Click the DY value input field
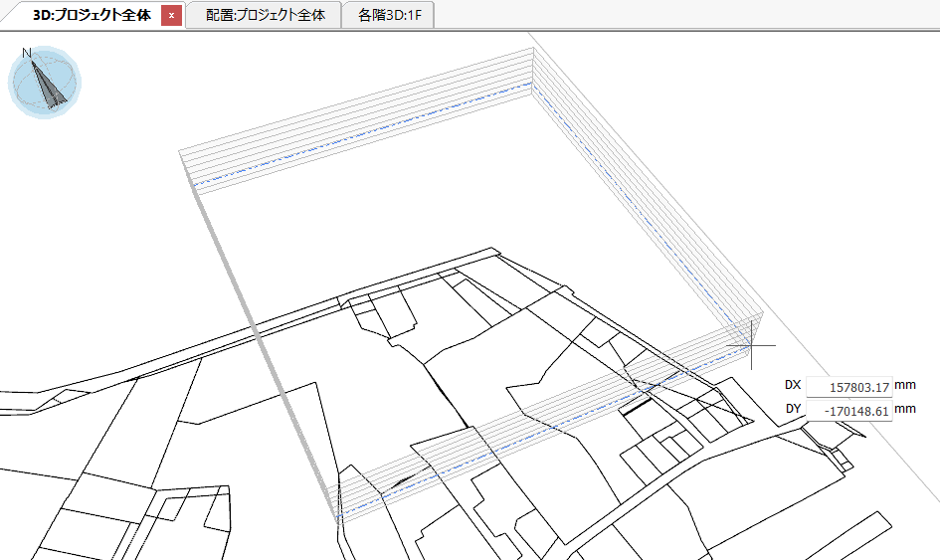This screenshot has height=560, width=940. click(x=847, y=410)
